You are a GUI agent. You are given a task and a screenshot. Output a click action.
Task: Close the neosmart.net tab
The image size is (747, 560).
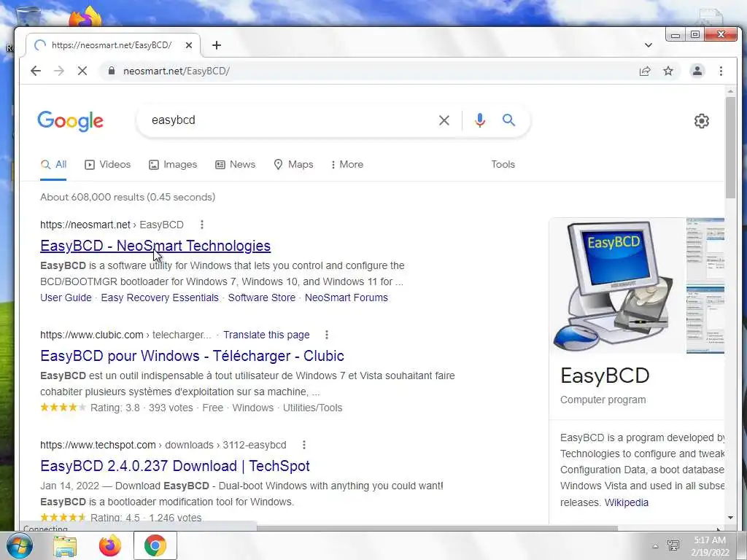(x=189, y=45)
